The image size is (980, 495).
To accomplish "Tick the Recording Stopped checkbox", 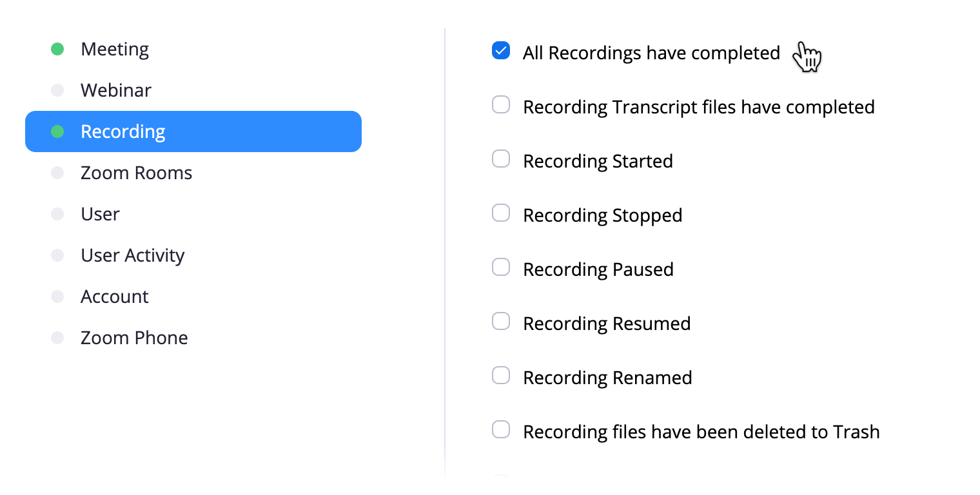I will click(x=501, y=213).
